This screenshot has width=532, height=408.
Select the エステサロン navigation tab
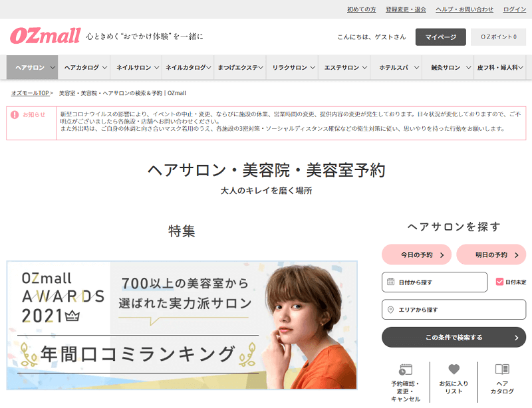344,68
